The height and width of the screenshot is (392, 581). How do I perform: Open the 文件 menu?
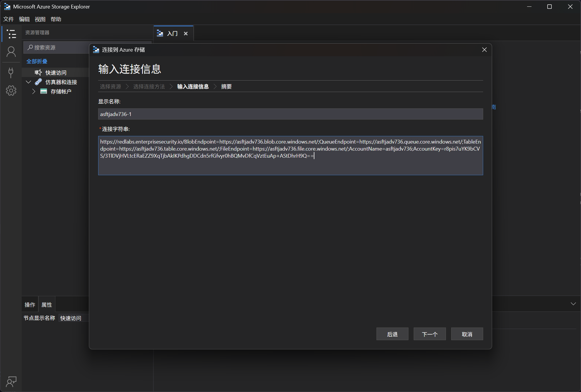[8, 19]
